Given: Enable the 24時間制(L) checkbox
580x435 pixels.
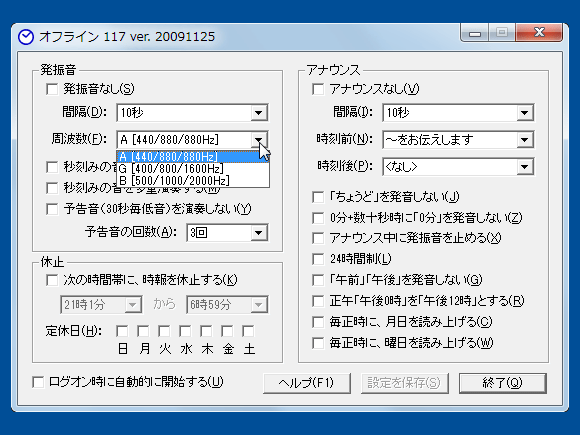Looking at the screenshot, I should [318, 259].
